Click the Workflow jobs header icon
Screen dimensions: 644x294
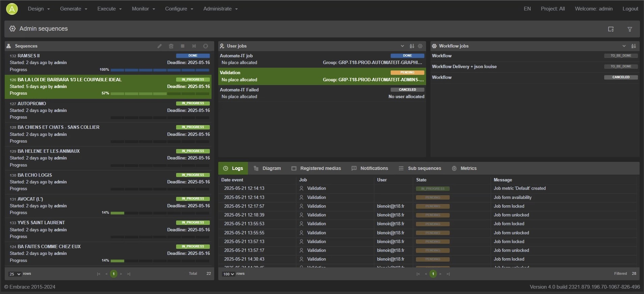(435, 46)
